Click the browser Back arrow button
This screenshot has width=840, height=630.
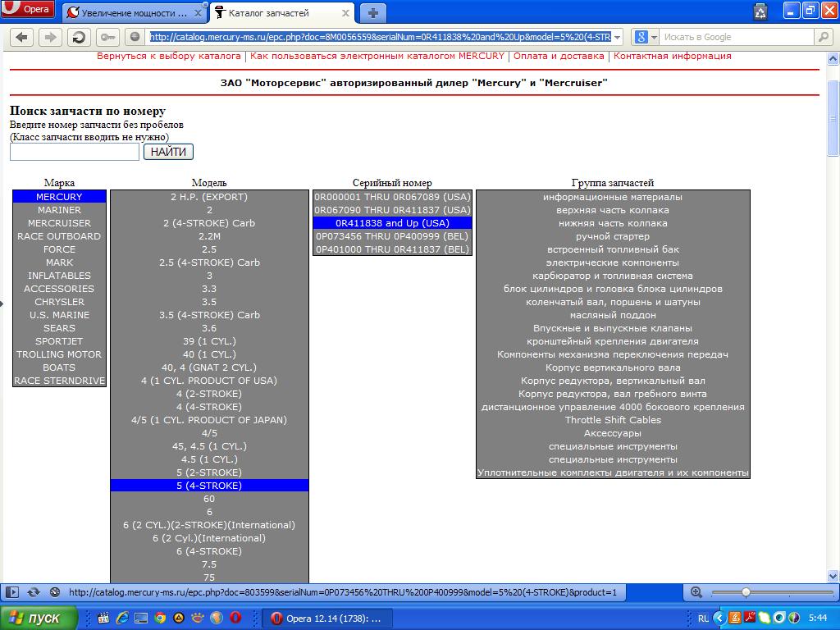tap(22, 37)
